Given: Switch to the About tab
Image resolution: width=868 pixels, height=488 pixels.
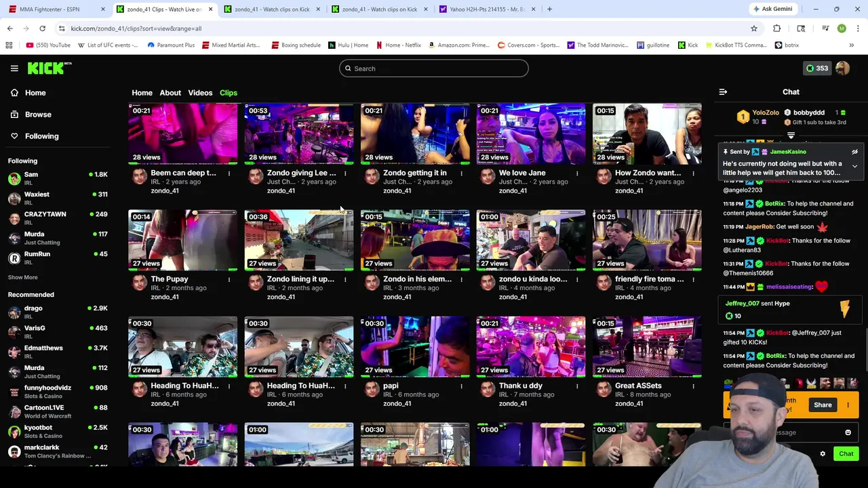Looking at the screenshot, I should point(170,93).
